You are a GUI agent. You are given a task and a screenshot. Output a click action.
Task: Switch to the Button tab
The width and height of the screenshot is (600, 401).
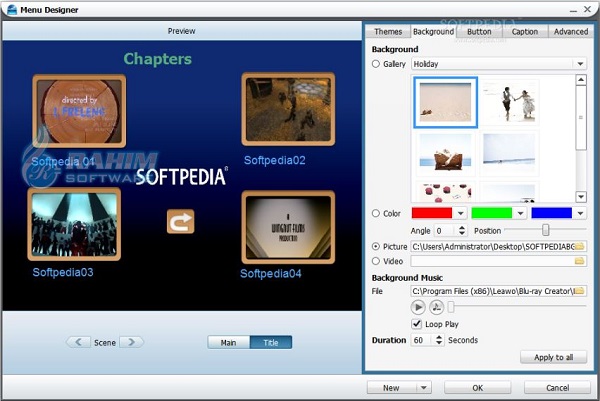[x=479, y=31]
